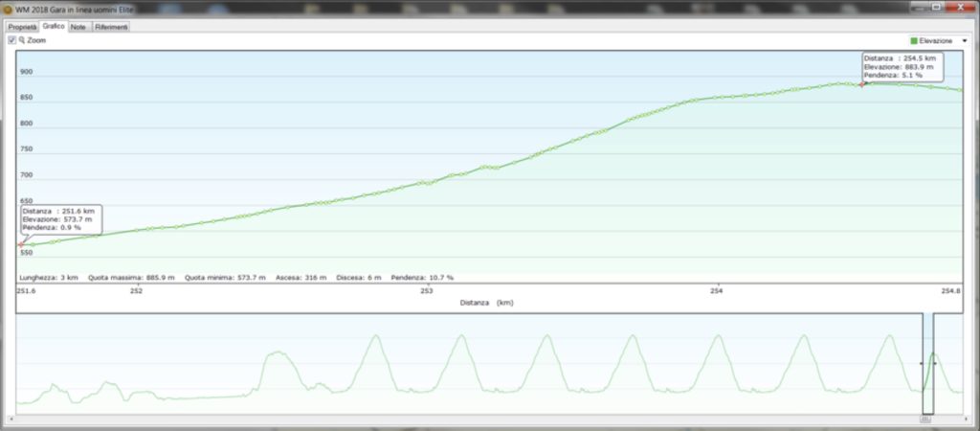This screenshot has width=980, height=431.
Task: Click the red marker at 254.5 km
Action: click(x=862, y=84)
